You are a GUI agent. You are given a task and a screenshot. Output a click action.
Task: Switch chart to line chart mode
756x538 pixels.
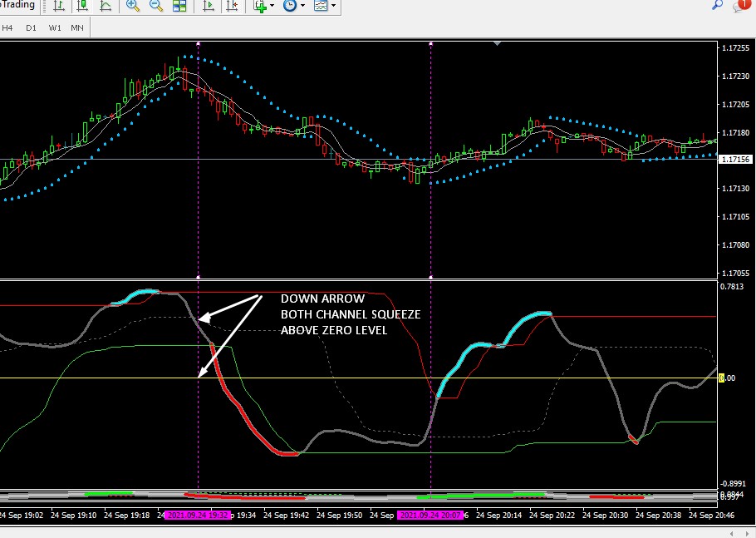pos(106,7)
